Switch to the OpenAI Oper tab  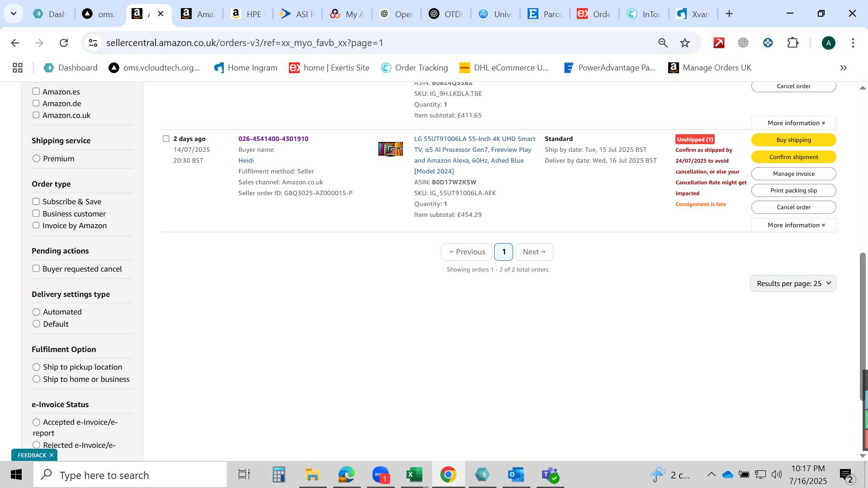pos(396,14)
